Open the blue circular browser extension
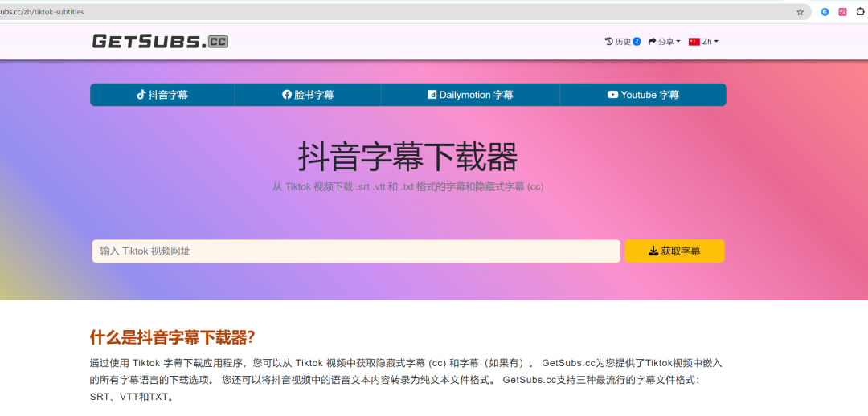Image resolution: width=868 pixels, height=416 pixels. pos(825,12)
